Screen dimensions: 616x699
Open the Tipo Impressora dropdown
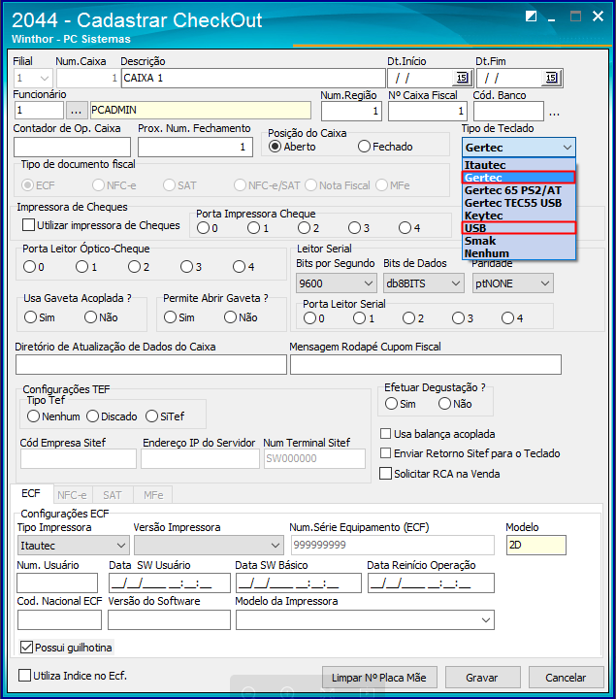pos(120,546)
